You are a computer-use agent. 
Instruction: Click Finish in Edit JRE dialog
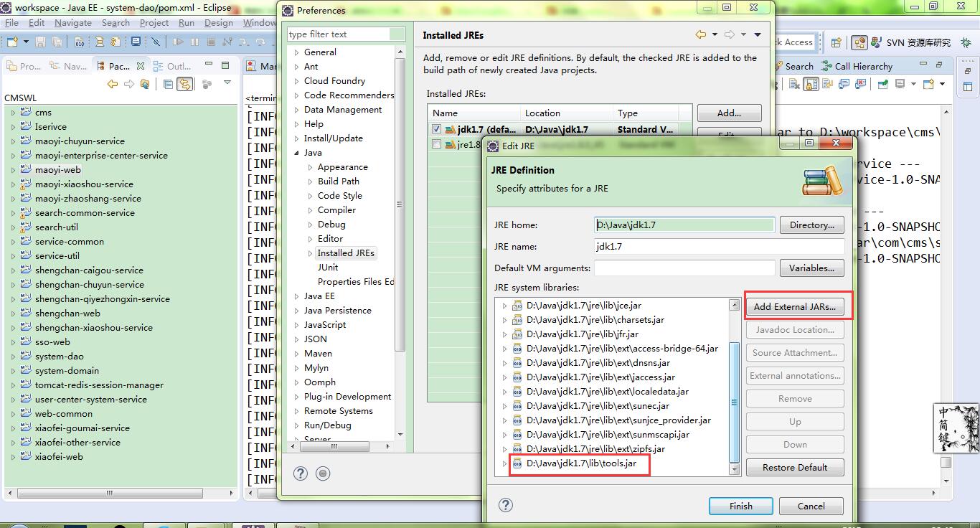[x=740, y=506]
